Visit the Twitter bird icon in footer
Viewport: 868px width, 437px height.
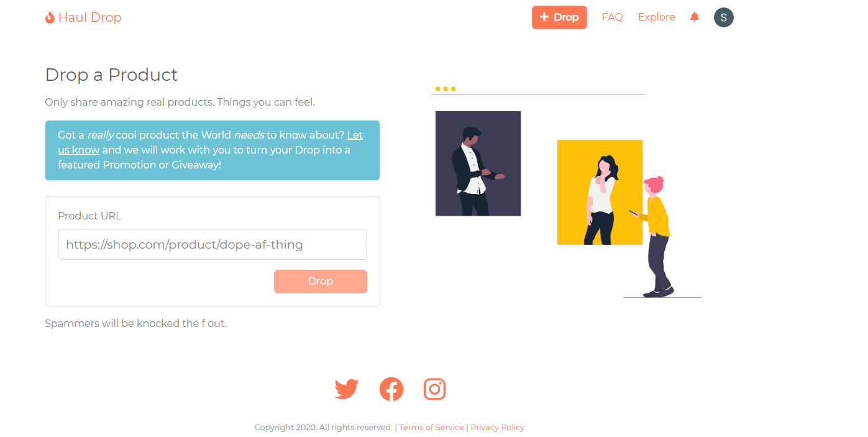(x=347, y=389)
